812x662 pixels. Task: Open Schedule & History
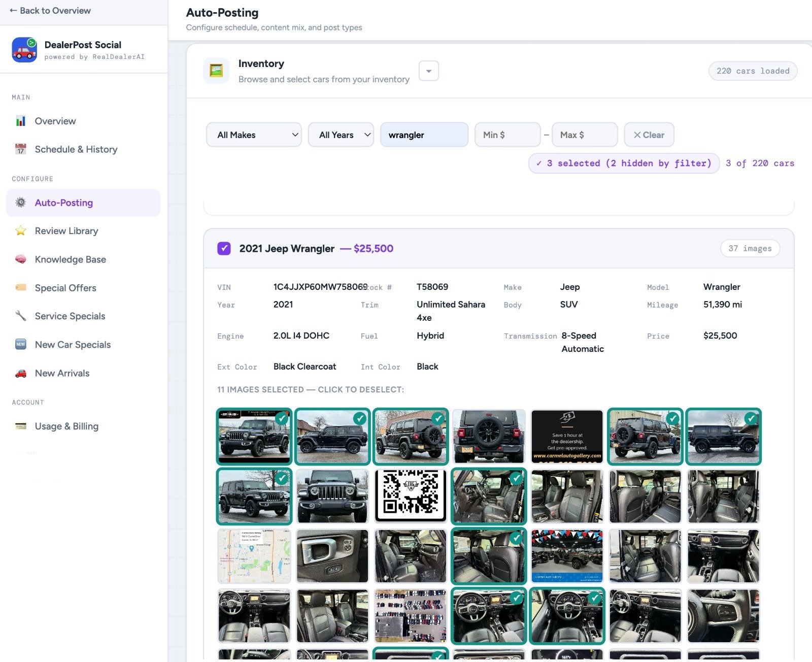pyautogui.click(x=76, y=149)
